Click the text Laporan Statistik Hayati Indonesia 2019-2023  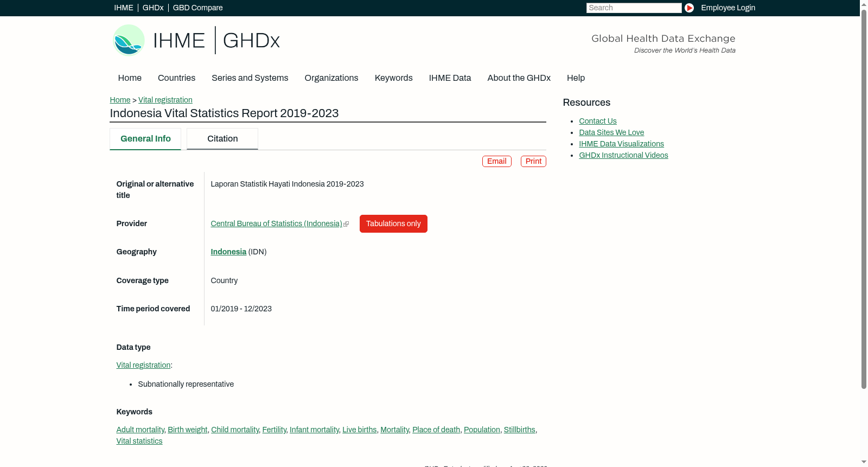[287, 184]
